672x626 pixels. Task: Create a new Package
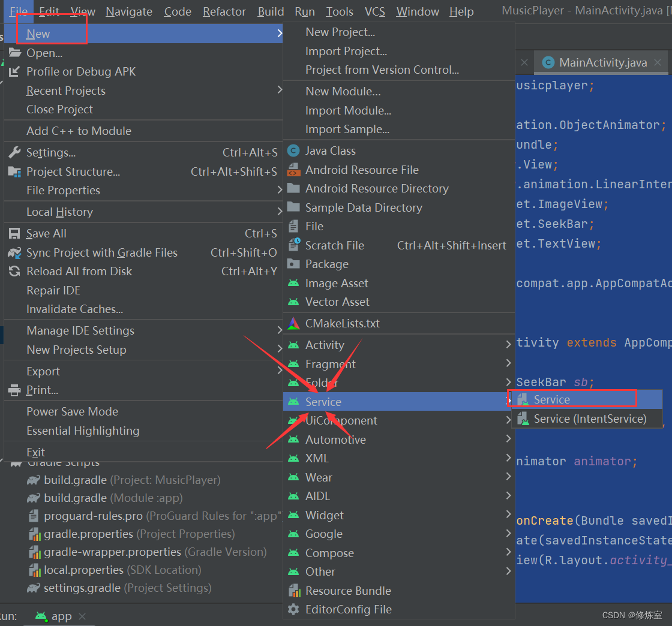(327, 264)
